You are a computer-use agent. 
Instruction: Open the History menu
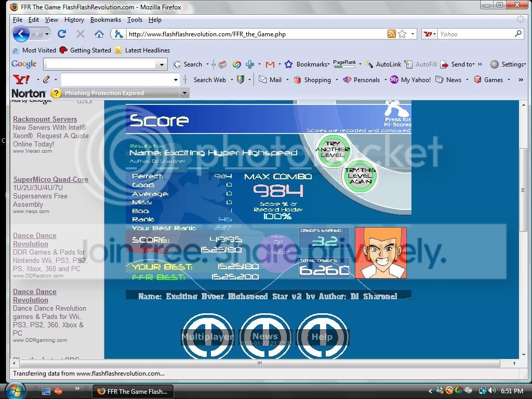[74, 20]
